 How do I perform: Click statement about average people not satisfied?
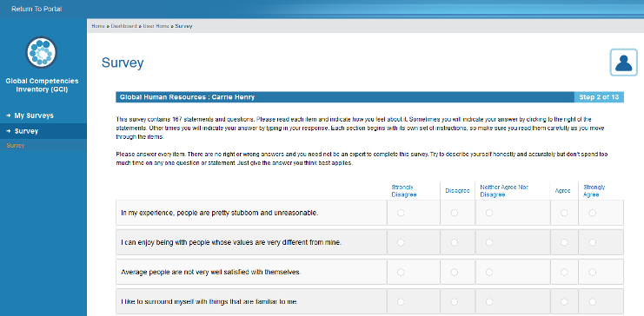(x=211, y=272)
